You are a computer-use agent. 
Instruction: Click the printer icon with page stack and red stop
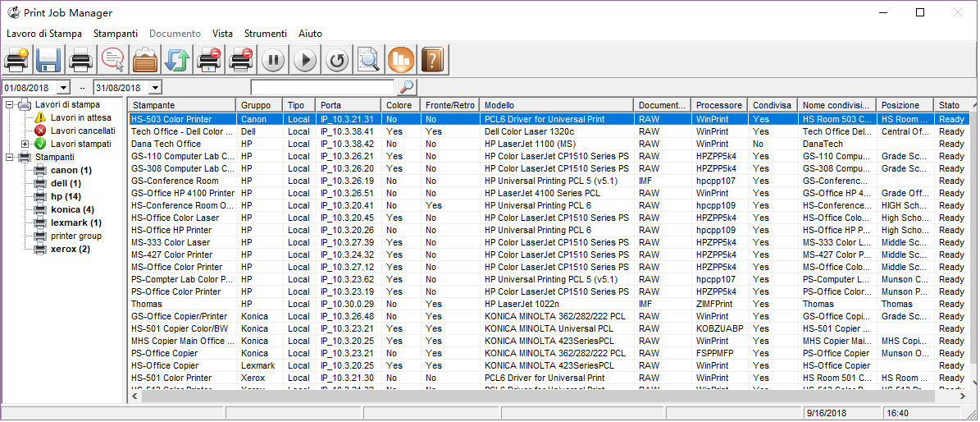point(241,61)
